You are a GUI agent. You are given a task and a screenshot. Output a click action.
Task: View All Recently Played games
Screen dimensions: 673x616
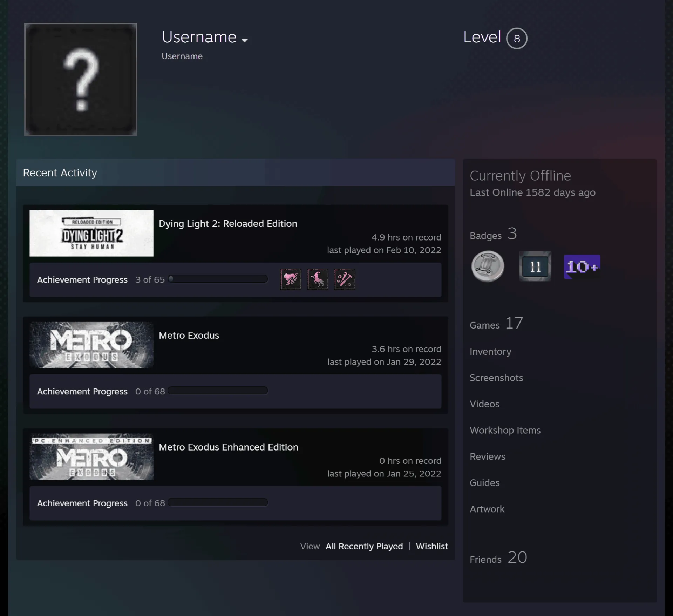tap(364, 546)
